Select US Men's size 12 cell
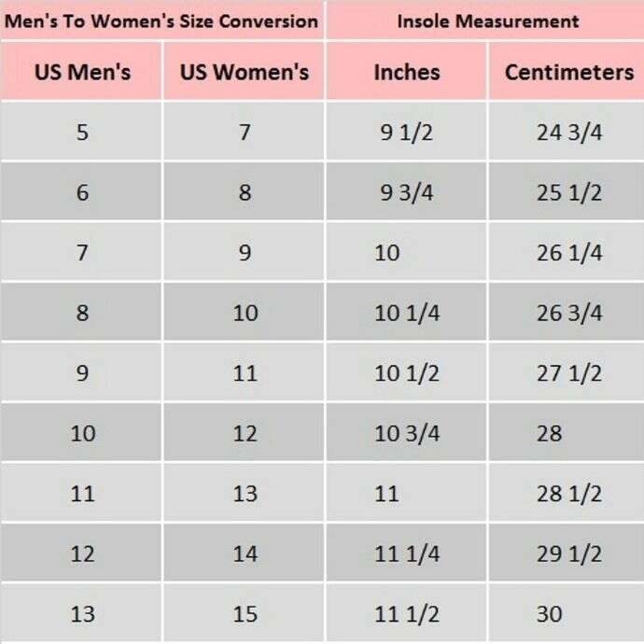The image size is (644, 644). coord(82,553)
